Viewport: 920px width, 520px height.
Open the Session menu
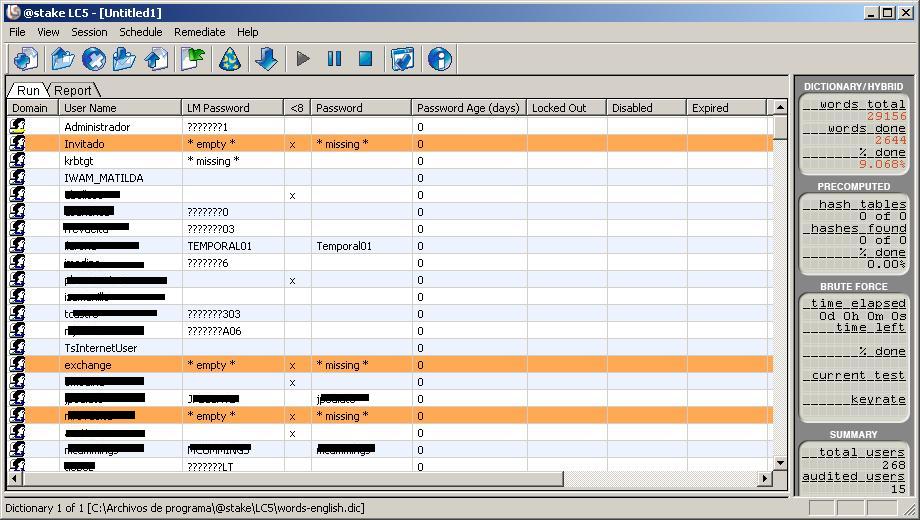click(x=89, y=32)
